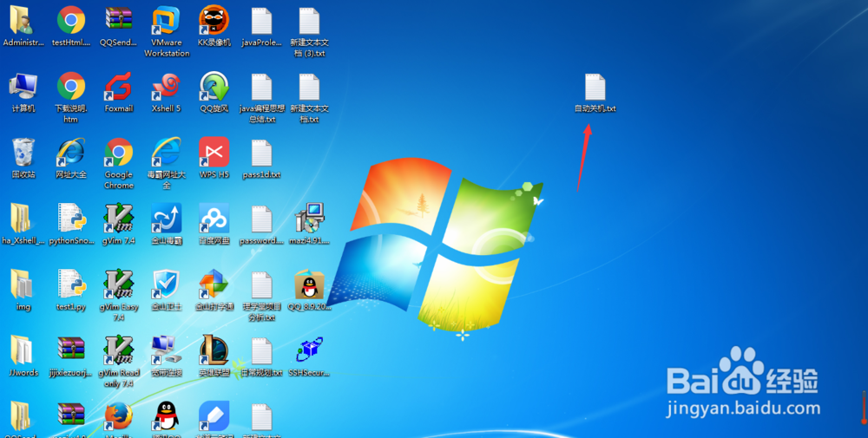Select the Mozilla Firefox shortcut icon

click(x=118, y=419)
